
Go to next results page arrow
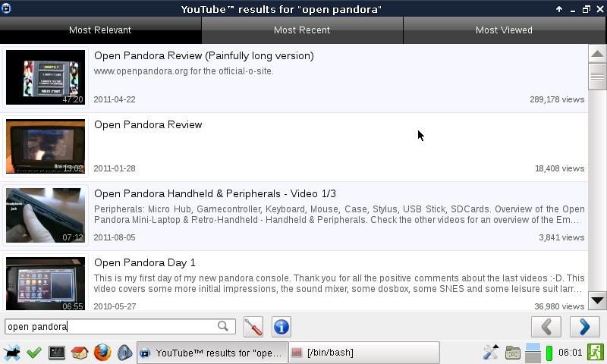tap(584, 327)
